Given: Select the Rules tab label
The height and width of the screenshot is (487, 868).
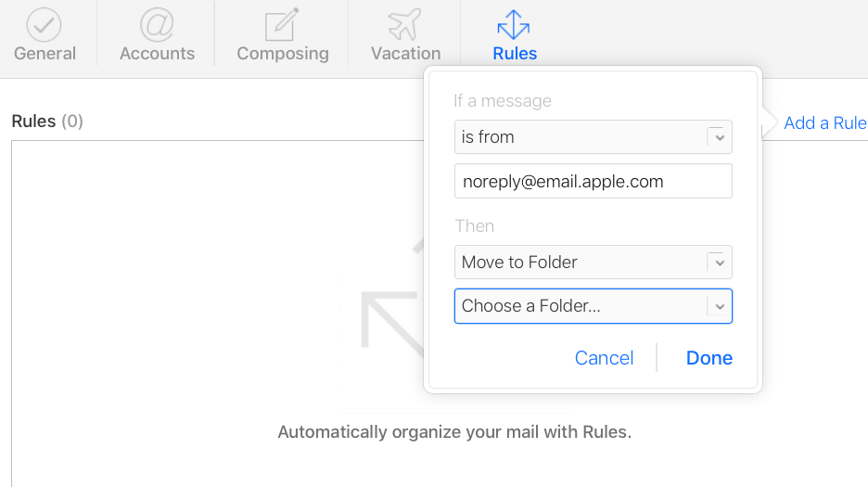Looking at the screenshot, I should 515,54.
